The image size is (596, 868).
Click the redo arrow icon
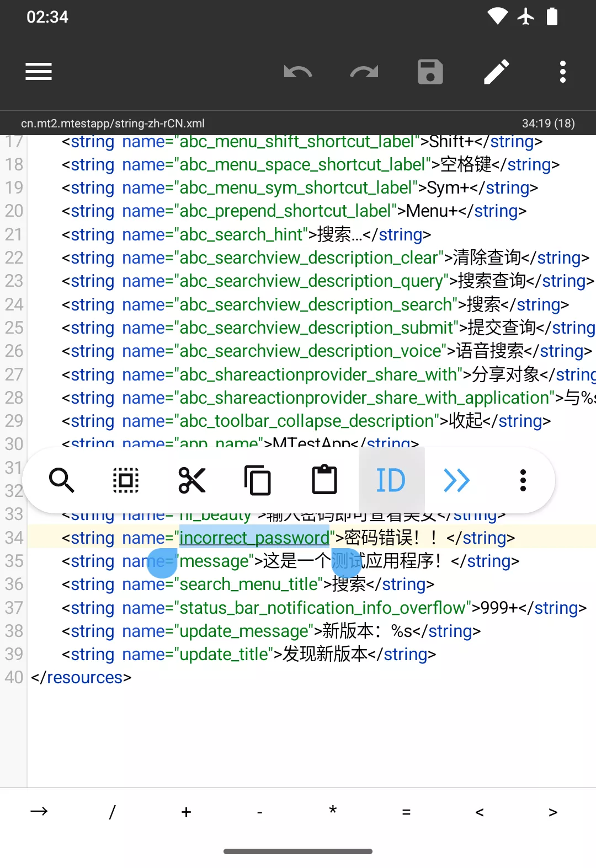(x=364, y=72)
